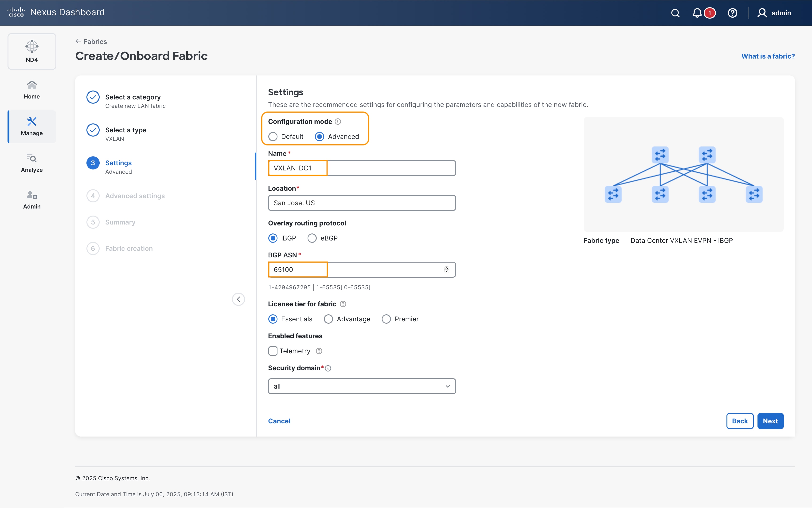Click '© 2025 Cisco Systems, Inc.' text
Screen dimensions: 812x508
113,478
